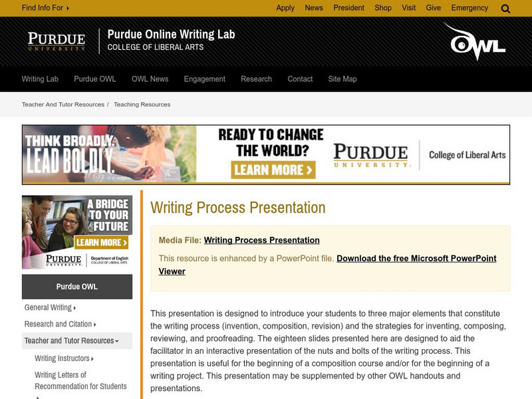Click the Give link

point(434,8)
